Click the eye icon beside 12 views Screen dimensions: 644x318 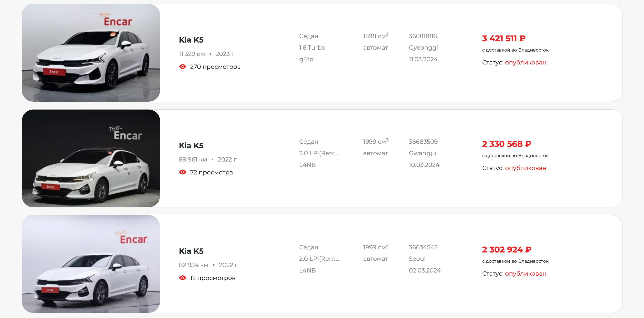183,278
